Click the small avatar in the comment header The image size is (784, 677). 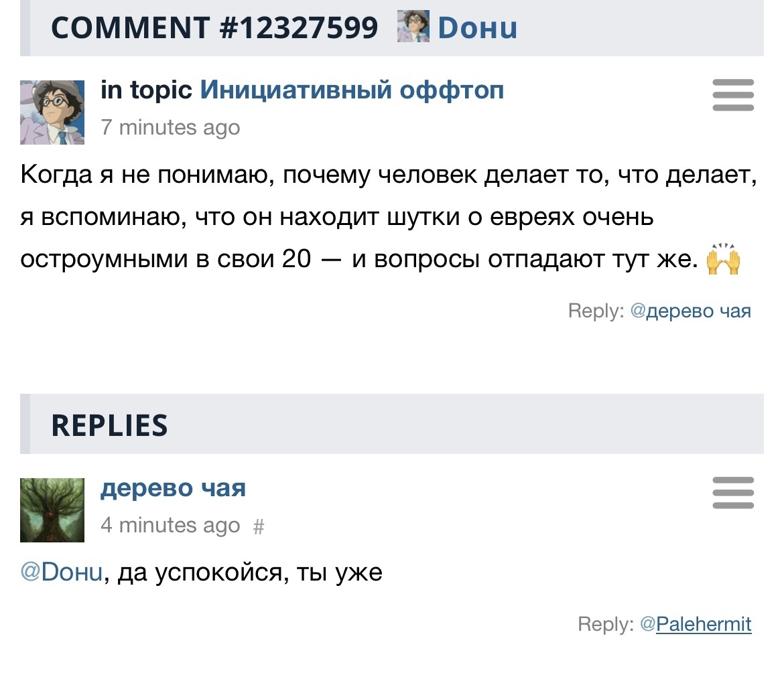click(x=413, y=28)
